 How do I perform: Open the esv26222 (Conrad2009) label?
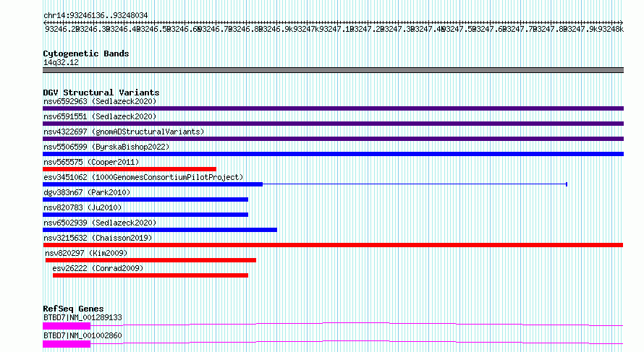click(x=98, y=268)
